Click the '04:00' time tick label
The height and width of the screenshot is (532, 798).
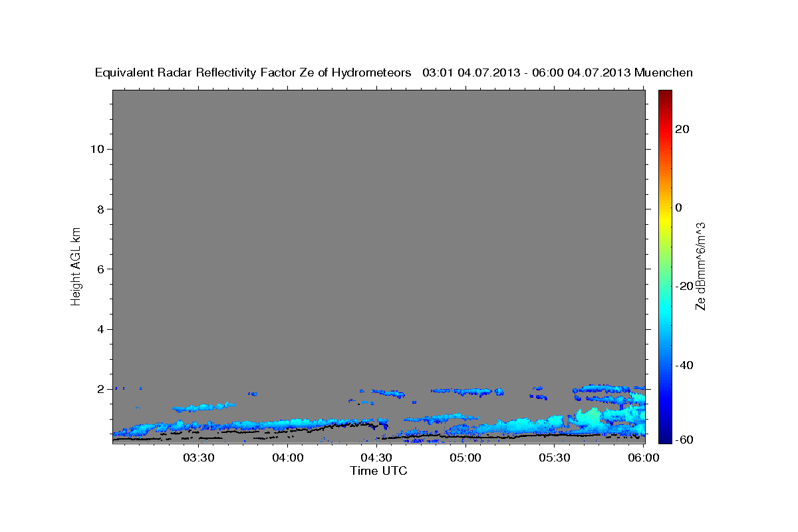(x=287, y=458)
